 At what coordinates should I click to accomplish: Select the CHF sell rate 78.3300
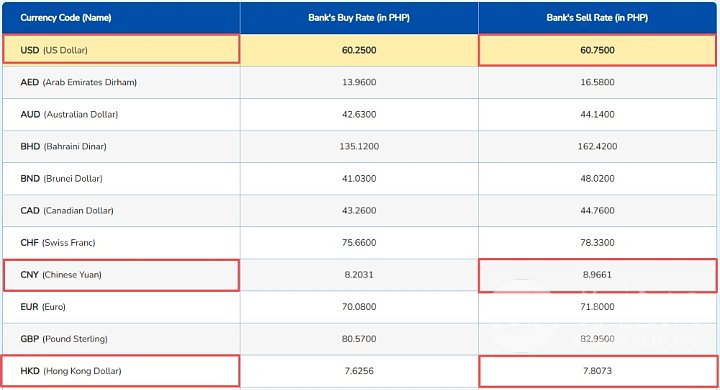(x=597, y=243)
